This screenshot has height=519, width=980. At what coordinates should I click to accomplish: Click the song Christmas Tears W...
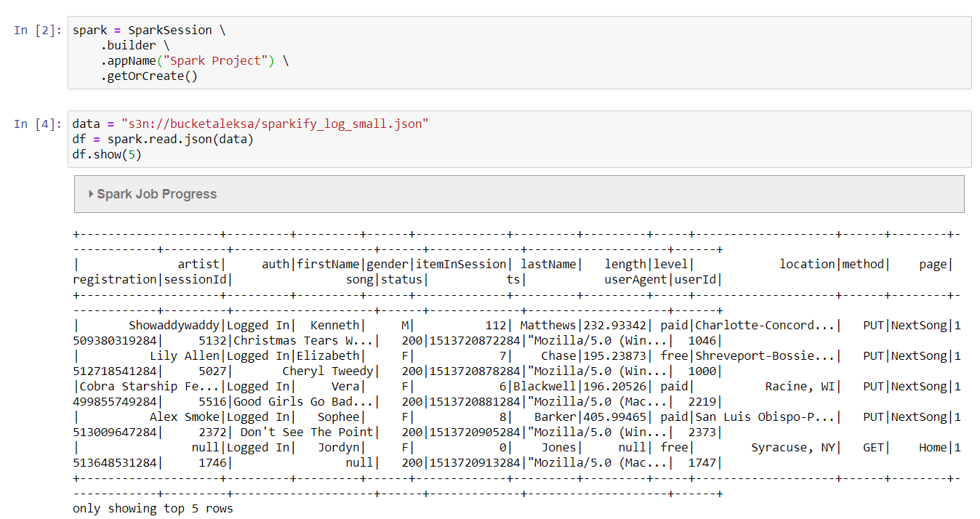[303, 341]
